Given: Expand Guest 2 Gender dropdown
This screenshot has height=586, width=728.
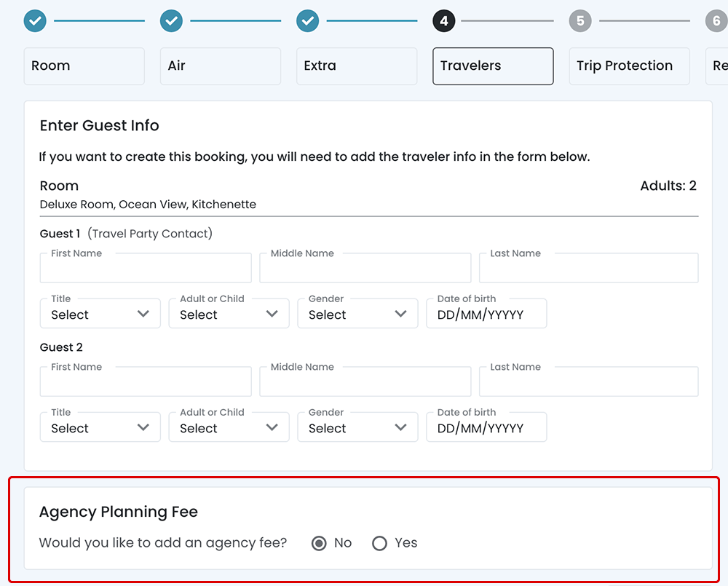Looking at the screenshot, I should click(357, 427).
